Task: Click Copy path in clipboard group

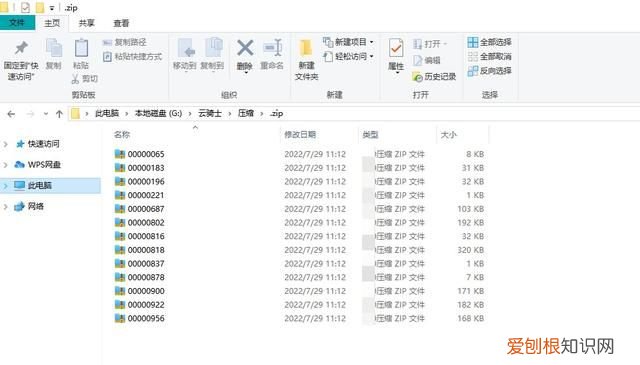Action: [x=124, y=42]
